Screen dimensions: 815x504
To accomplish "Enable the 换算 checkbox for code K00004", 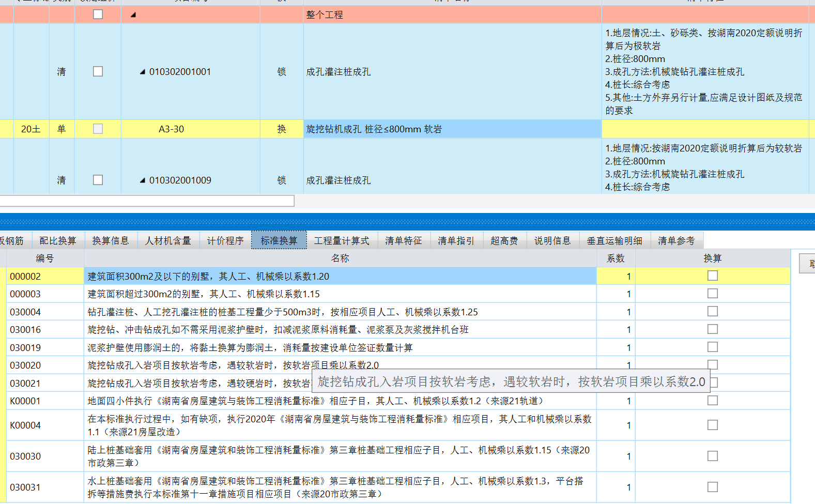I will (x=713, y=425).
